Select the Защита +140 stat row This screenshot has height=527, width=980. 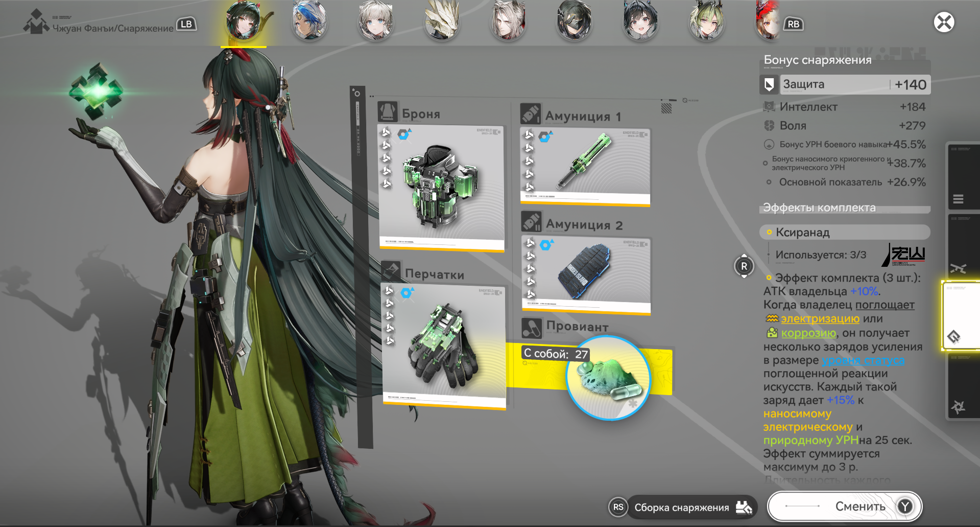pos(845,84)
